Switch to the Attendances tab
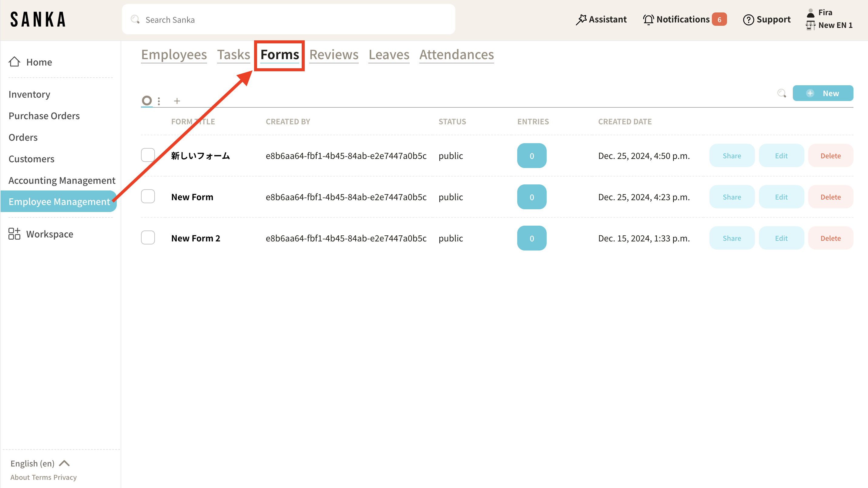 click(456, 55)
